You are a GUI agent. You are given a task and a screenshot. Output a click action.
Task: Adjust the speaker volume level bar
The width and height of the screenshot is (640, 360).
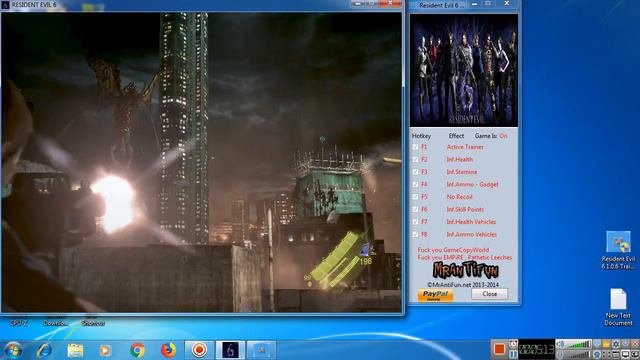[x=578, y=344]
